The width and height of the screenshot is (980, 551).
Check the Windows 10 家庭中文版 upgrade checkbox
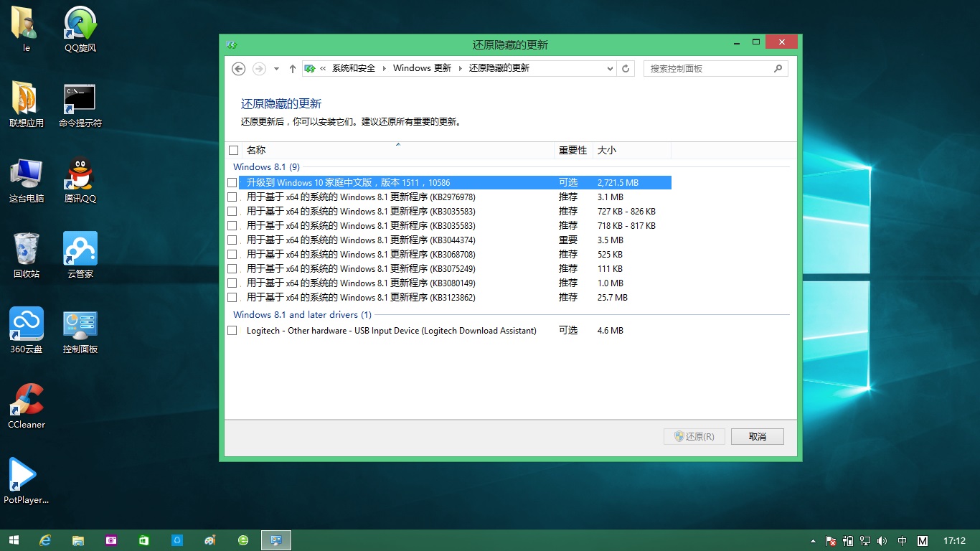232,182
